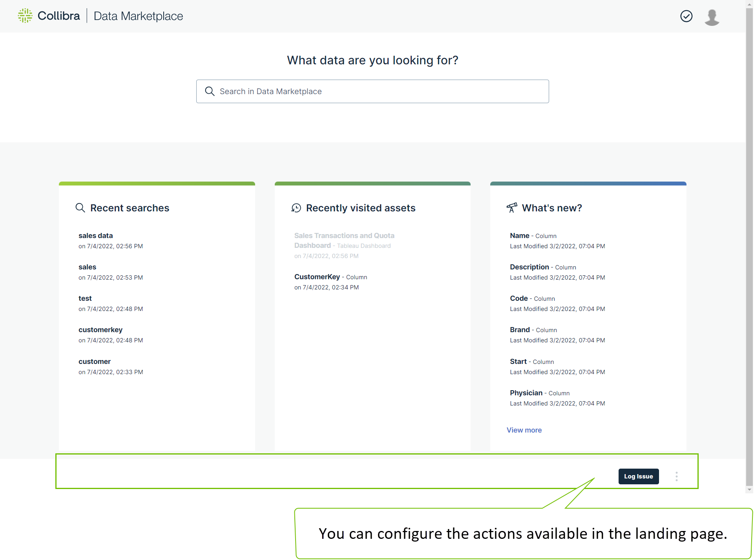Image resolution: width=754 pixels, height=560 pixels.
Task: Click the Recent searches magnifier icon
Action: [x=80, y=208]
